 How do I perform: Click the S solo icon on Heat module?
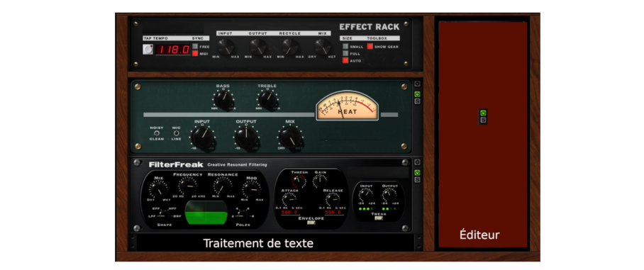(x=417, y=101)
